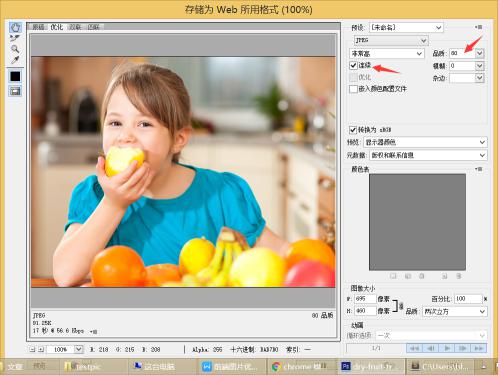This screenshot has height=375, width=498.
Task: Select the Slice Select tool
Action: click(15, 38)
